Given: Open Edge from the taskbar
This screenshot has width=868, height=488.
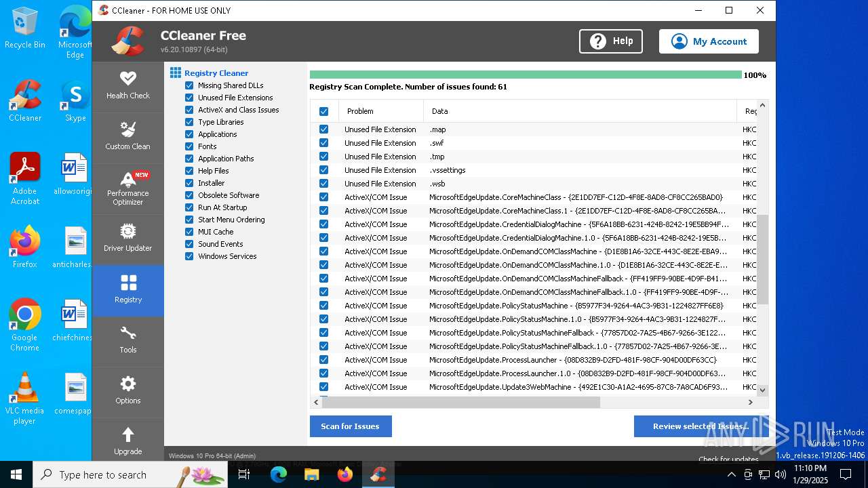Looking at the screenshot, I should coord(279,474).
